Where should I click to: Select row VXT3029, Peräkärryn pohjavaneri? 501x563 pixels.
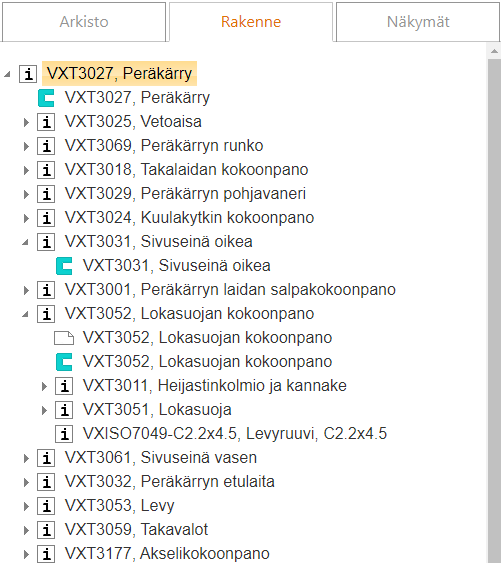point(185,194)
